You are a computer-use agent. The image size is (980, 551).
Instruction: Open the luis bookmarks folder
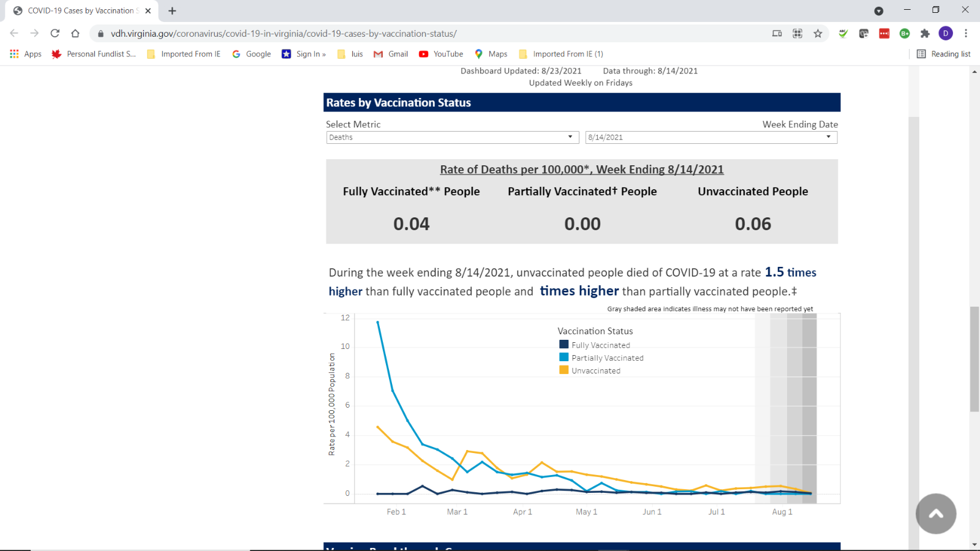coord(350,54)
